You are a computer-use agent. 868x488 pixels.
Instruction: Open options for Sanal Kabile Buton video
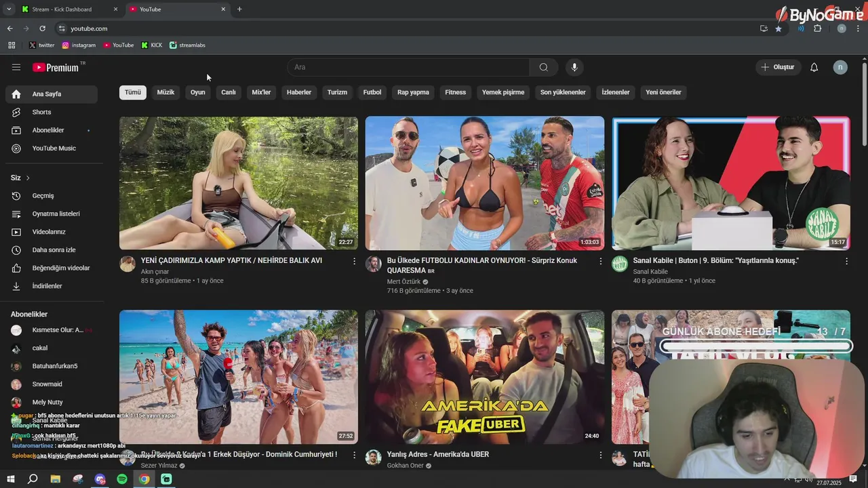coord(846,261)
